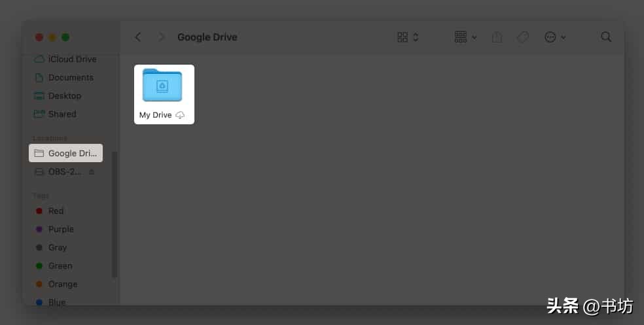
Task: Minimize the Finder window yellow button
Action: [52, 37]
